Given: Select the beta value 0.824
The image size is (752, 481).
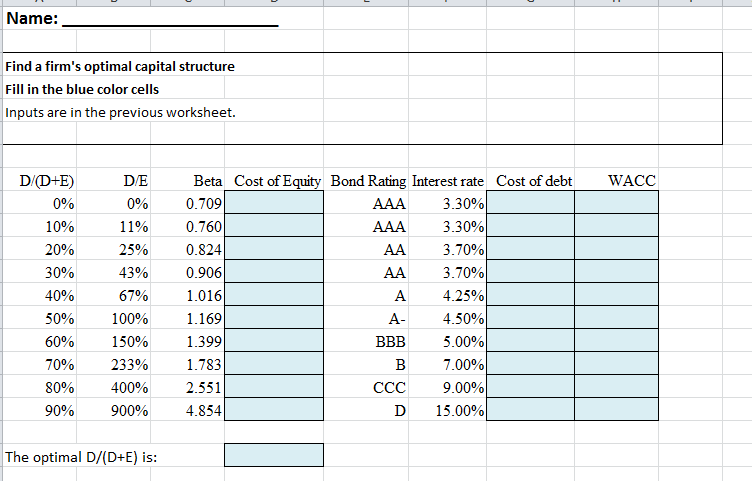Looking at the screenshot, I should pos(204,249).
